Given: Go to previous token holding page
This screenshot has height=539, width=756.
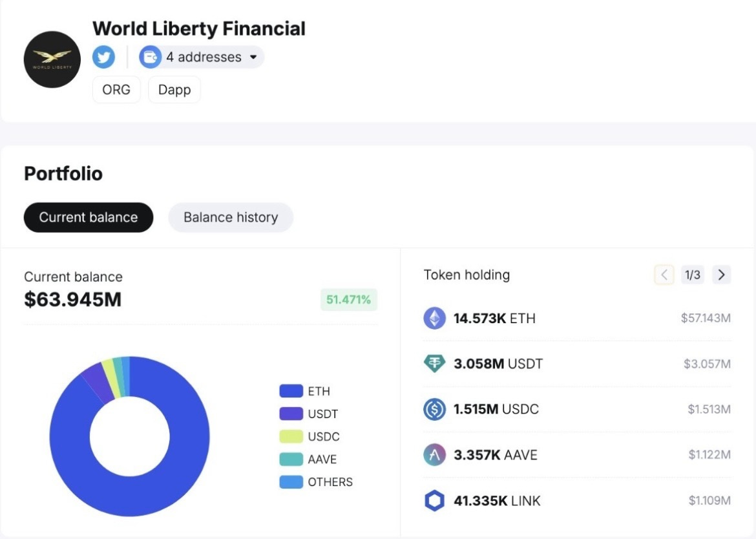Looking at the screenshot, I should [664, 275].
